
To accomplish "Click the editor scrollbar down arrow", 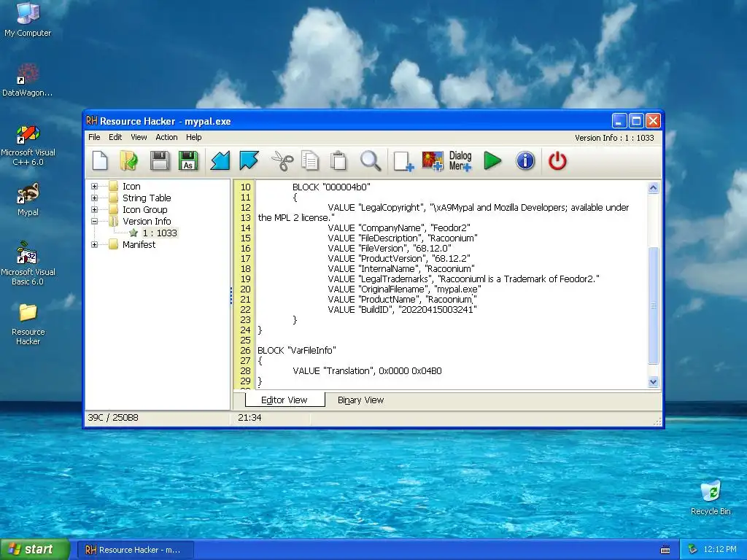I will (x=653, y=382).
